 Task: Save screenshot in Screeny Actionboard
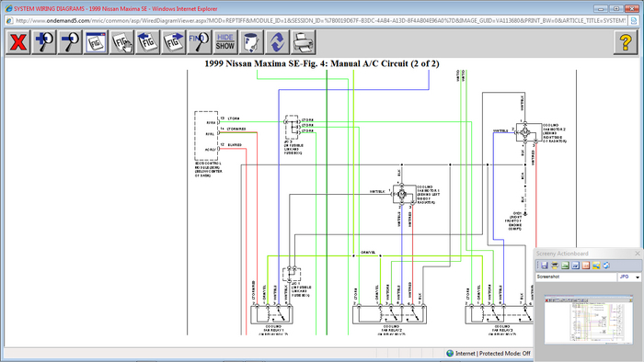point(545,266)
